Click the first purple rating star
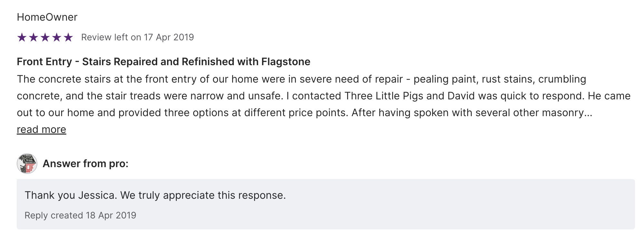 pyautogui.click(x=22, y=37)
